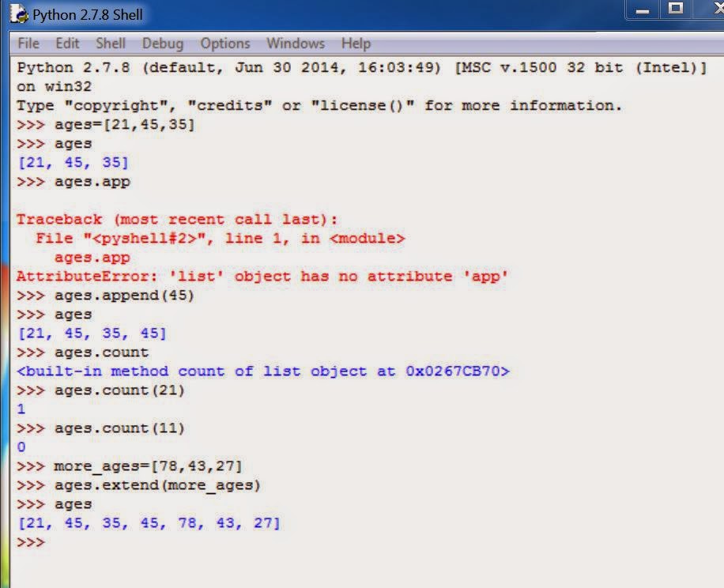
Task: Click the 'Type "copyright", "credits"' info line
Action: (x=319, y=106)
